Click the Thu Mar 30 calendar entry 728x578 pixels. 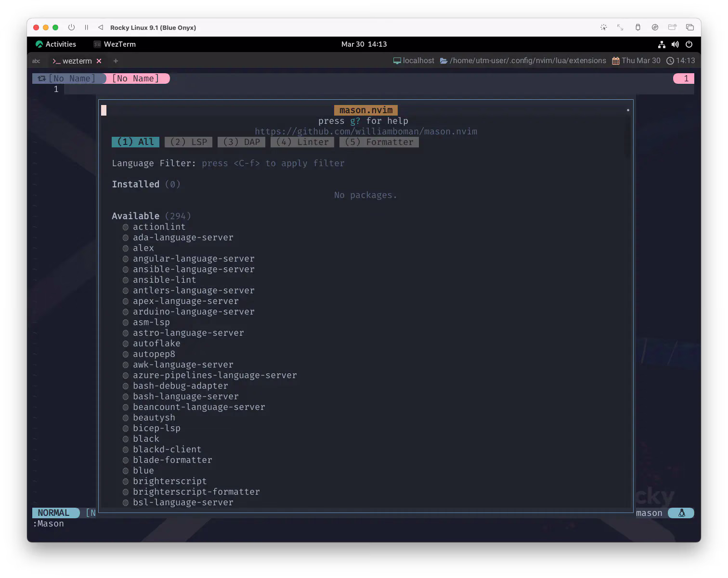[636, 61]
